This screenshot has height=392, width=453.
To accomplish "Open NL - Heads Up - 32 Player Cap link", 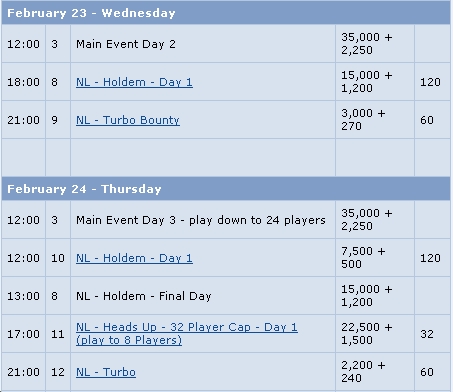I will [x=187, y=333].
